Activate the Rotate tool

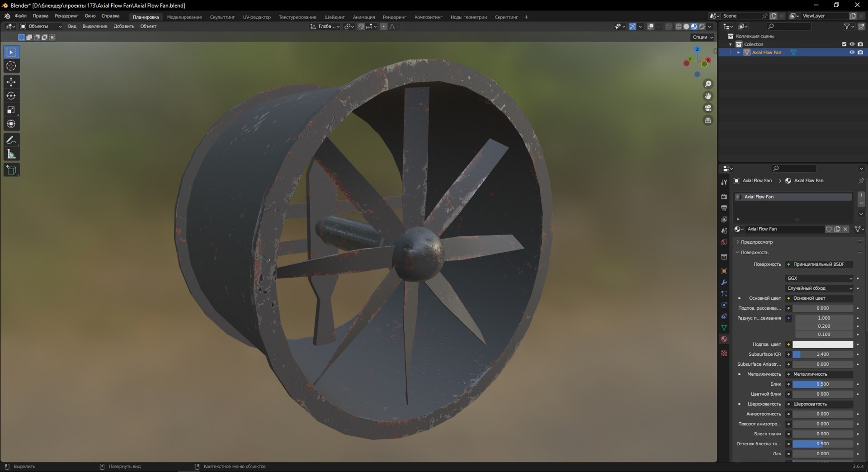point(11,96)
